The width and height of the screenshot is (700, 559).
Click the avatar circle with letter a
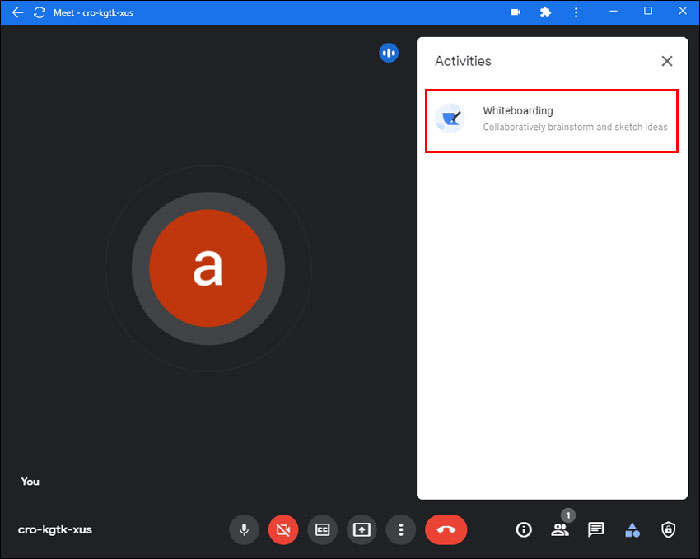pos(208,267)
